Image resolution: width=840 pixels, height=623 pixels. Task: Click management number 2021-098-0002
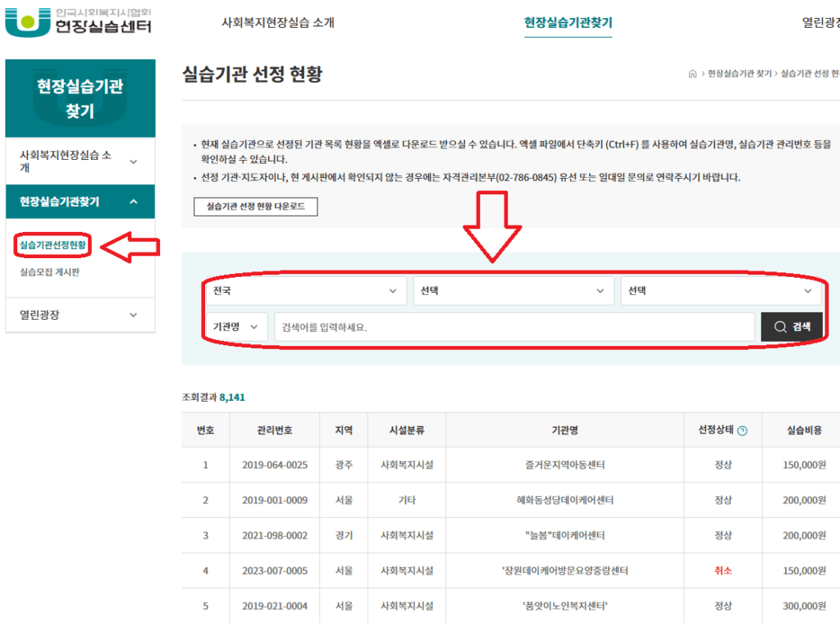click(275, 536)
